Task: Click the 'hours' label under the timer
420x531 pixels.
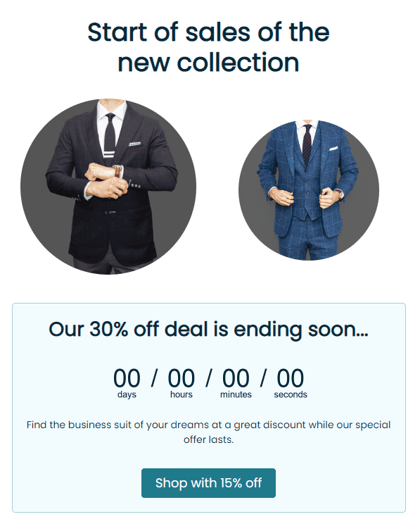Action: tap(182, 394)
